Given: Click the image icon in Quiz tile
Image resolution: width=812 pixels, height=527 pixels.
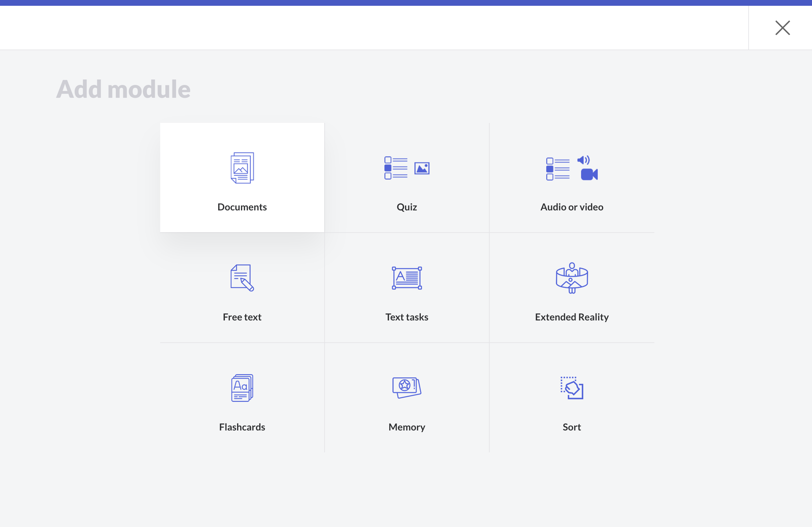Looking at the screenshot, I should coord(422,168).
